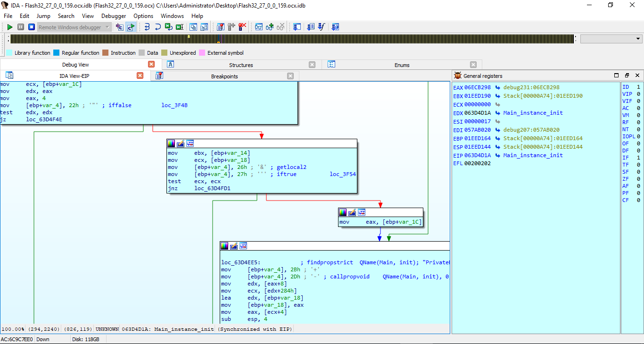This screenshot has width=644, height=344.
Task: Toggle the OF flag value
Action: click(638, 144)
